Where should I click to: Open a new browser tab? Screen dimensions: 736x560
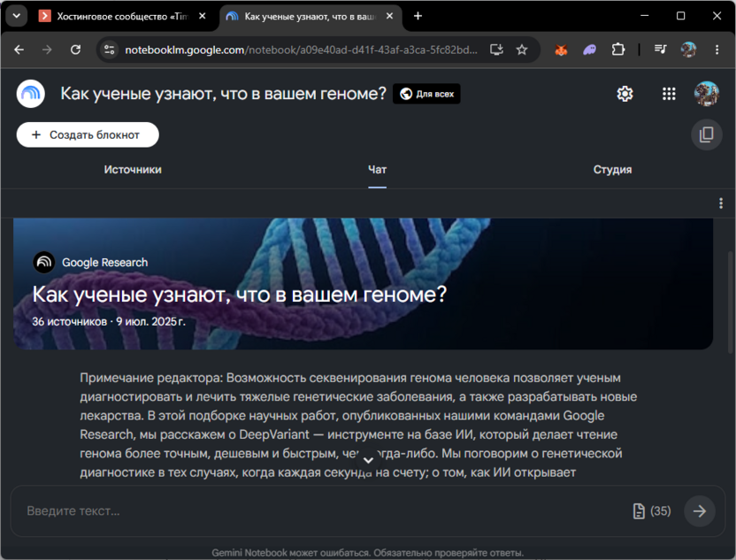[x=418, y=16]
